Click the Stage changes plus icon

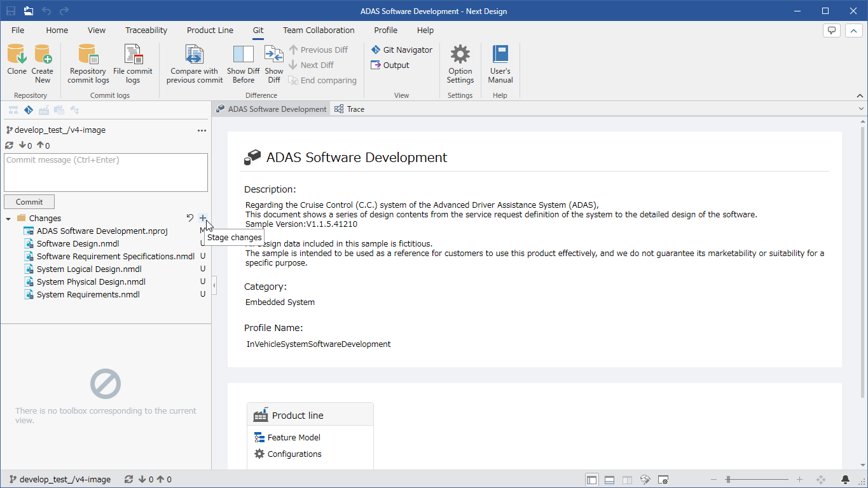point(203,218)
